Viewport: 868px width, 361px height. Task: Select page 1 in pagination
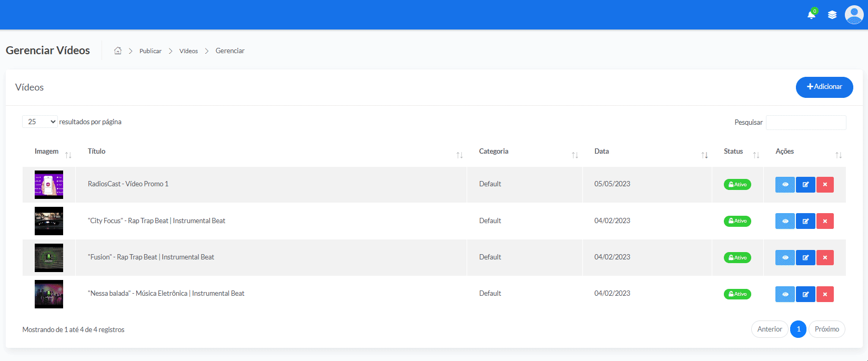click(x=798, y=329)
